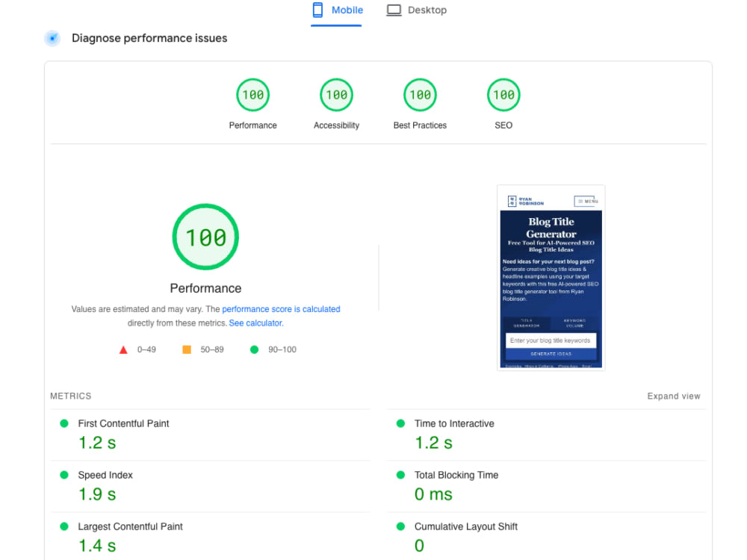Click the Speed Index metric label

click(x=105, y=475)
